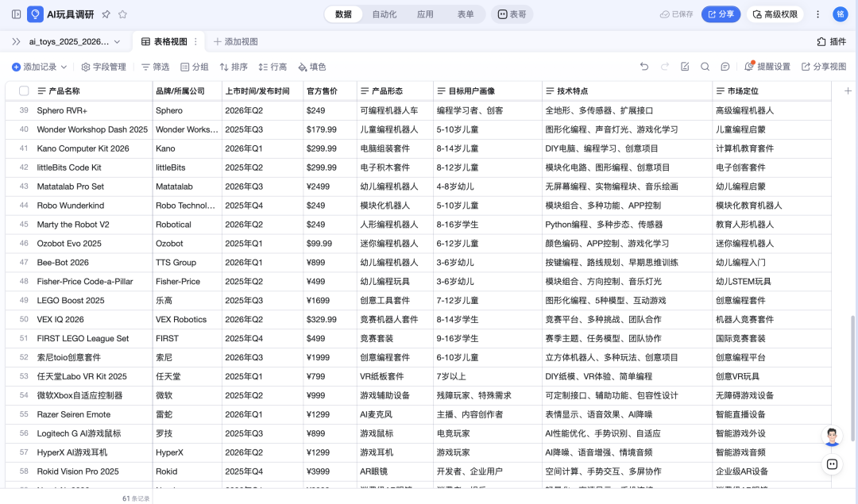Open the comments bubble icon
The image size is (858, 504).
pyautogui.click(x=725, y=67)
